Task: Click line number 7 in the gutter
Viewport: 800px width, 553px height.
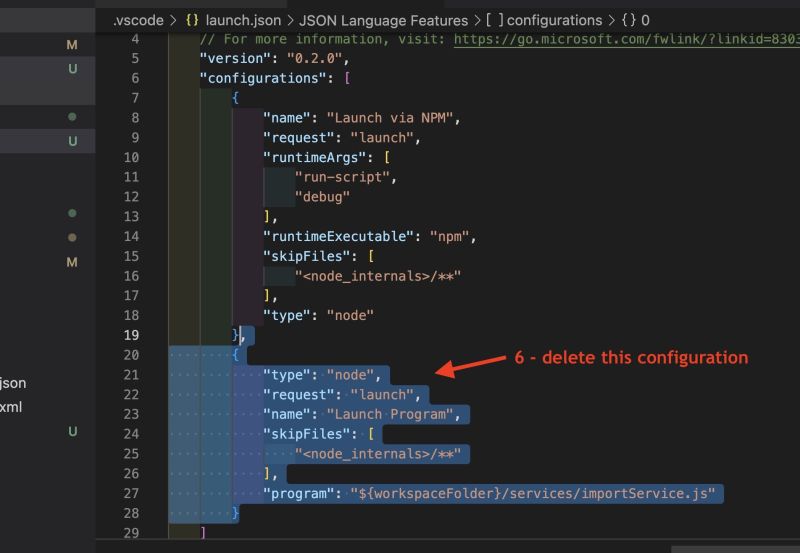Action: click(x=135, y=98)
